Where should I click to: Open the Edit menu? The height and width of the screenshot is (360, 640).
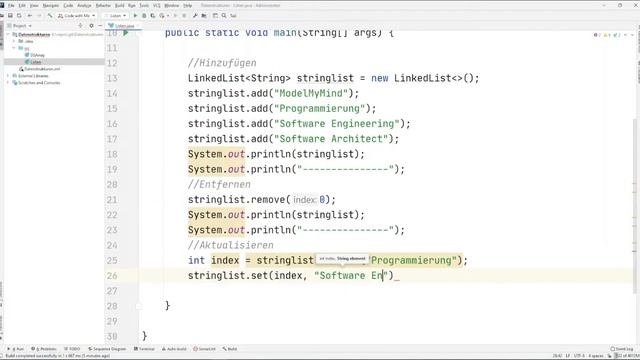(x=22, y=6)
